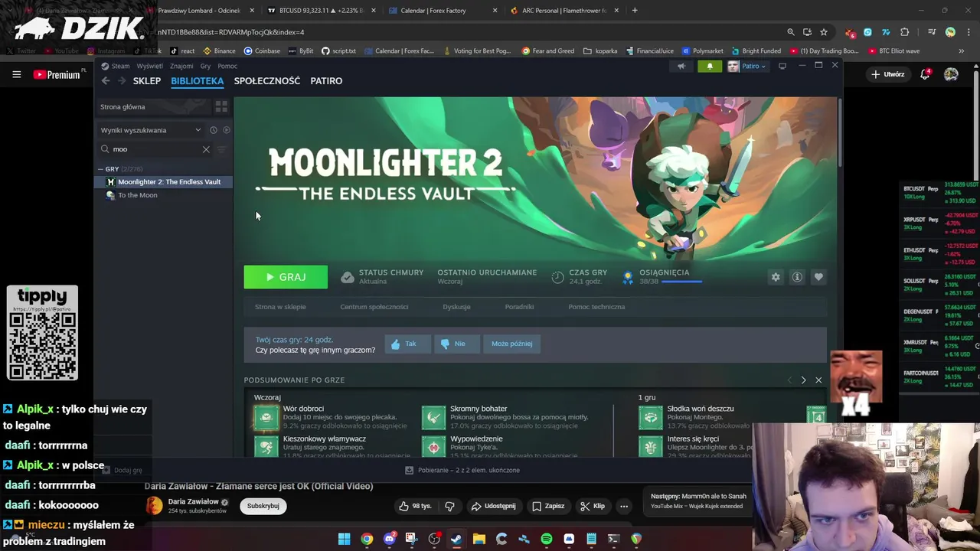Click the library search field containing moo
Image resolution: width=980 pixels, height=551 pixels.
tap(155, 149)
